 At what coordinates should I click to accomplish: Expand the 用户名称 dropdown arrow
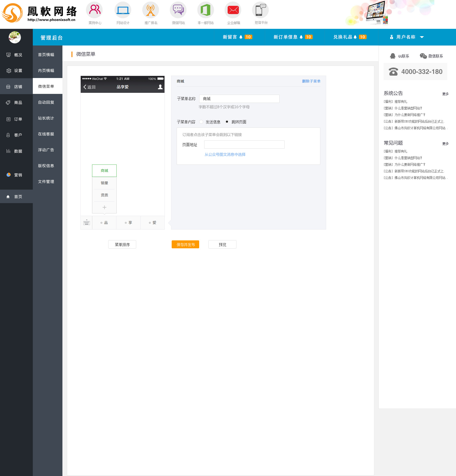point(422,37)
